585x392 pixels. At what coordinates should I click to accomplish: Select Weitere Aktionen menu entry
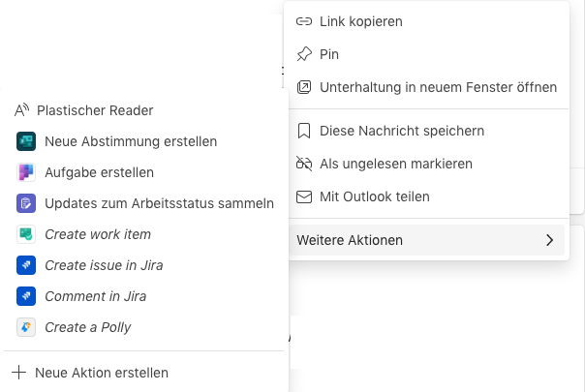pos(350,240)
